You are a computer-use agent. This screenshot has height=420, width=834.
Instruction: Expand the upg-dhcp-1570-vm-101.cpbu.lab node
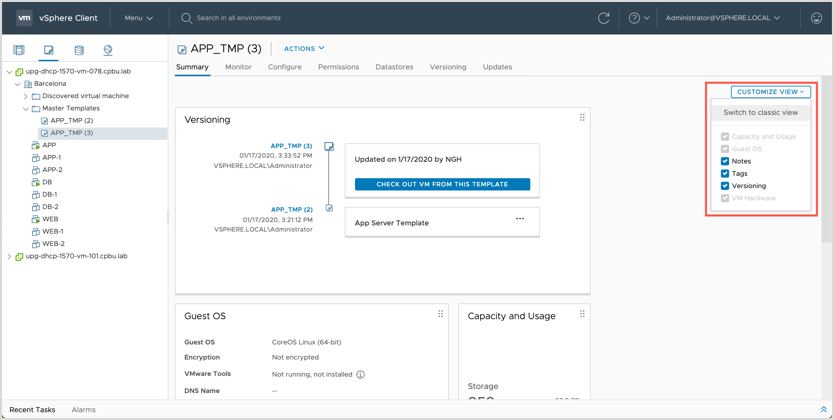[9, 256]
